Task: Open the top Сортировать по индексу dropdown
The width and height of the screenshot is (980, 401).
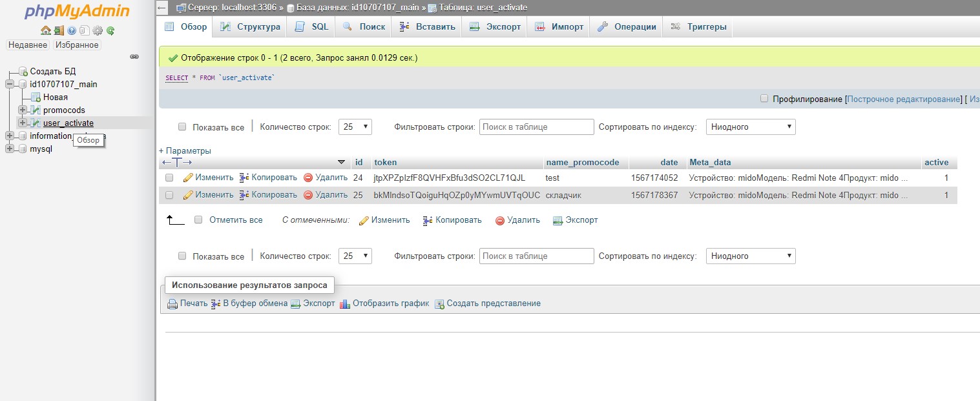Action: tap(750, 127)
